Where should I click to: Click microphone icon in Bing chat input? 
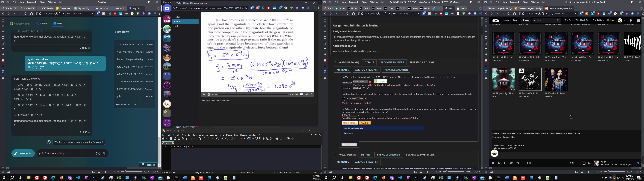click(x=104, y=154)
